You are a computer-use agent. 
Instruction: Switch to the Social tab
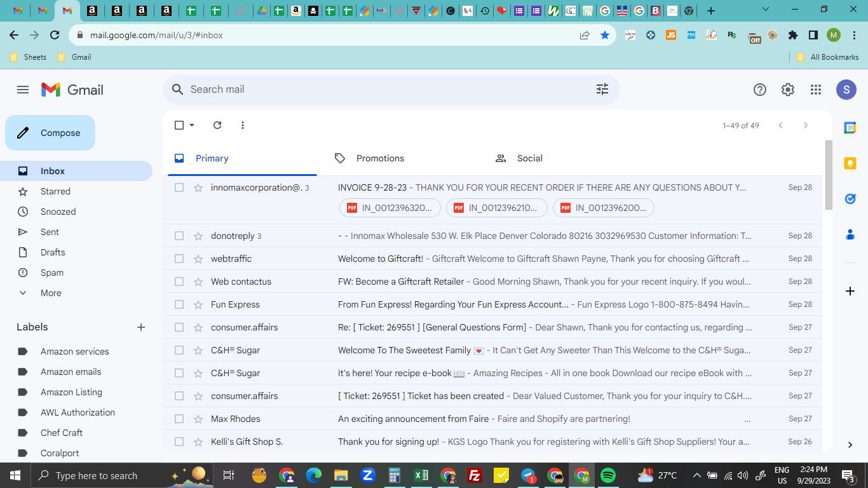tap(563, 158)
